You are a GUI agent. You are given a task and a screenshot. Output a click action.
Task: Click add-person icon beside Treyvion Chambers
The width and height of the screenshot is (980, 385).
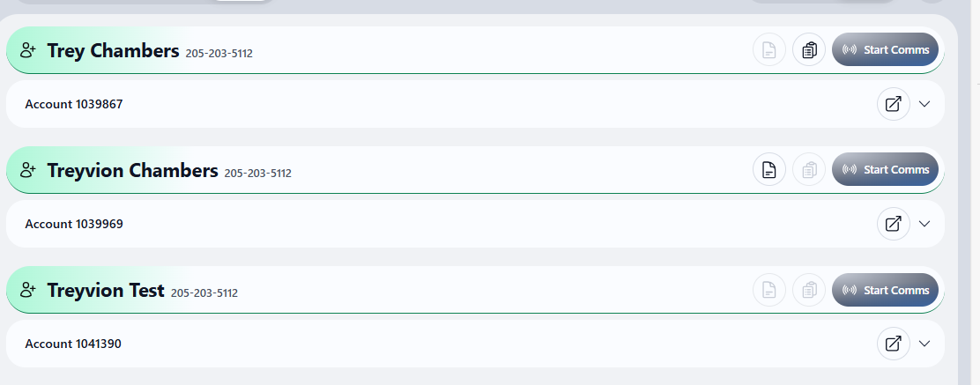[28, 170]
